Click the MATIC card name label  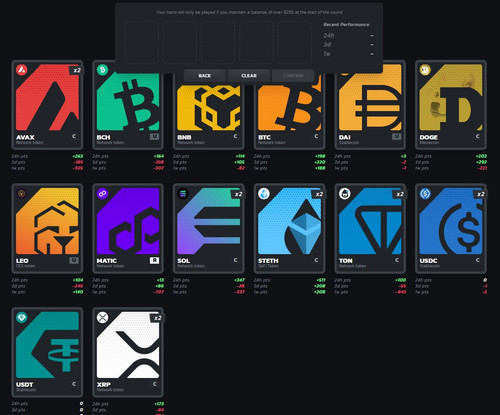click(x=107, y=261)
